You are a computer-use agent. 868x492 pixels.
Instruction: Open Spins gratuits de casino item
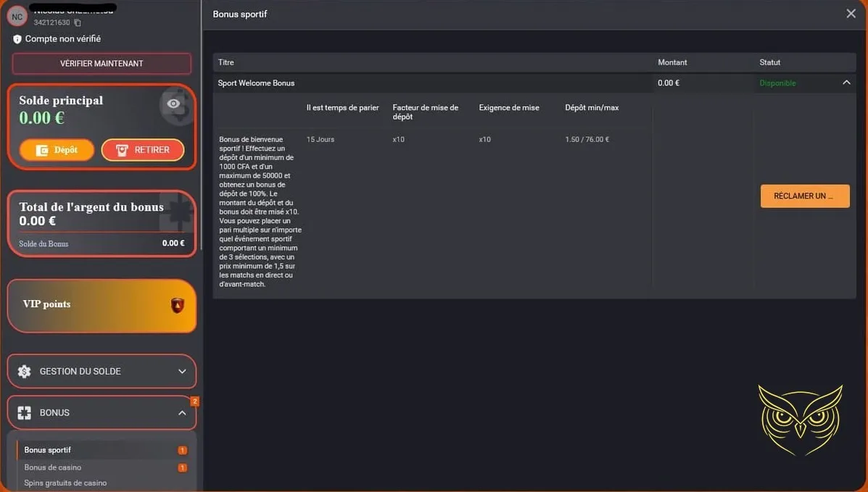coord(65,483)
